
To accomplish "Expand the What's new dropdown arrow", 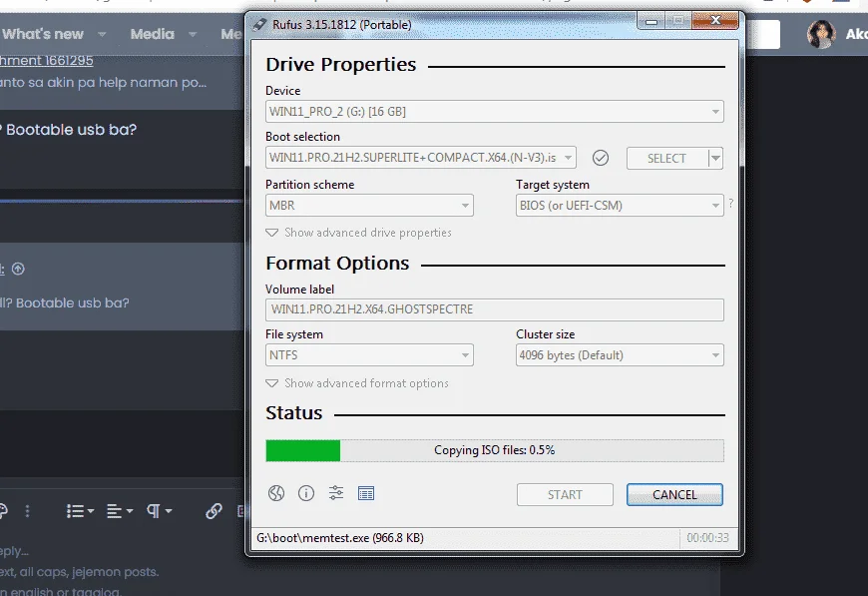I will pos(102,34).
